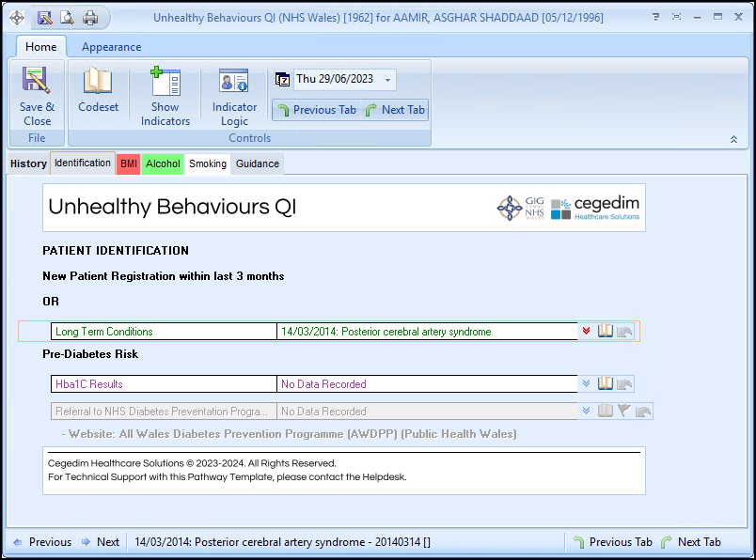This screenshot has width=756, height=560.
Task: Click print preview icon in quick access toolbar
Action: click(x=67, y=18)
